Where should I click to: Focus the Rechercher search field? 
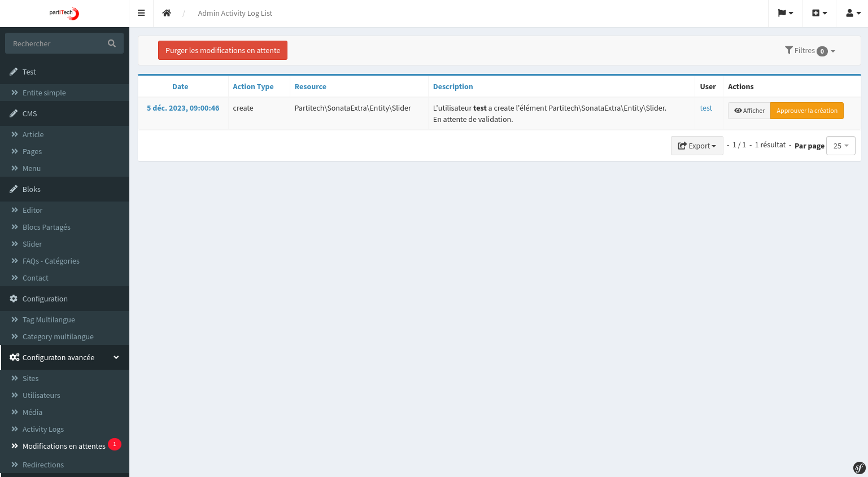56,43
